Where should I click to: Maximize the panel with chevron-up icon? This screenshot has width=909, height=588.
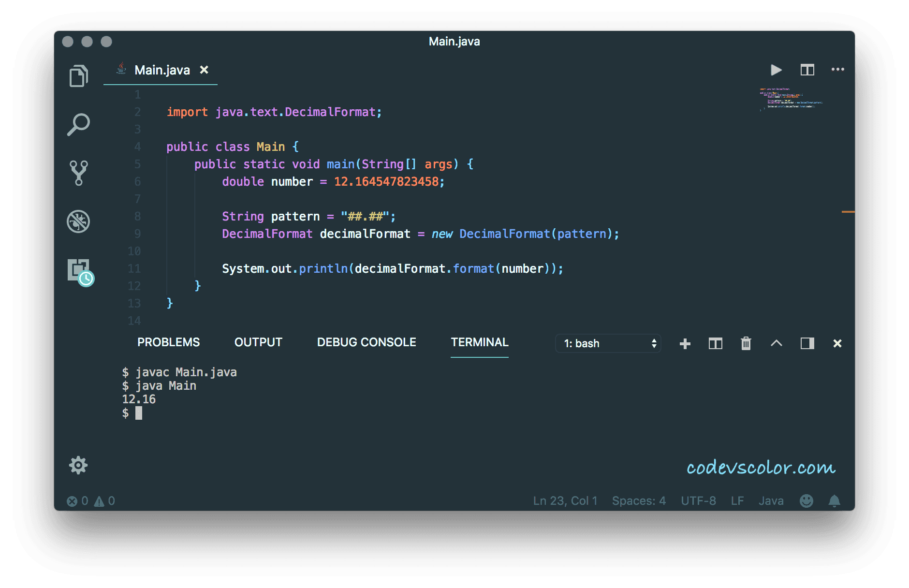pyautogui.click(x=777, y=343)
